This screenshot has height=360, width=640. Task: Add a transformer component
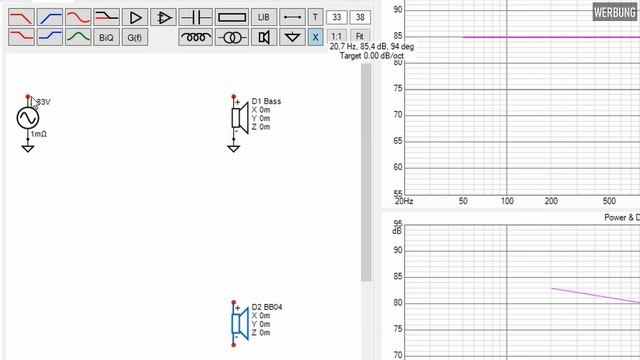click(x=232, y=37)
